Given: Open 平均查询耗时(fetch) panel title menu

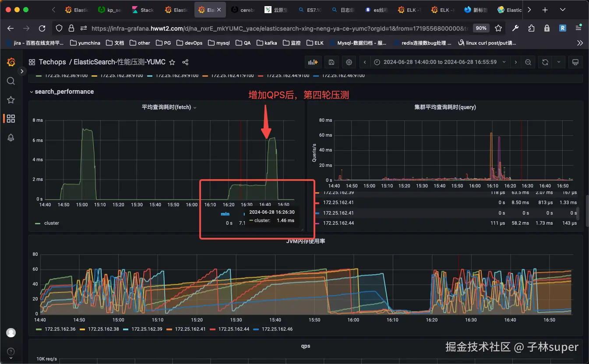Looking at the screenshot, I should (169, 107).
